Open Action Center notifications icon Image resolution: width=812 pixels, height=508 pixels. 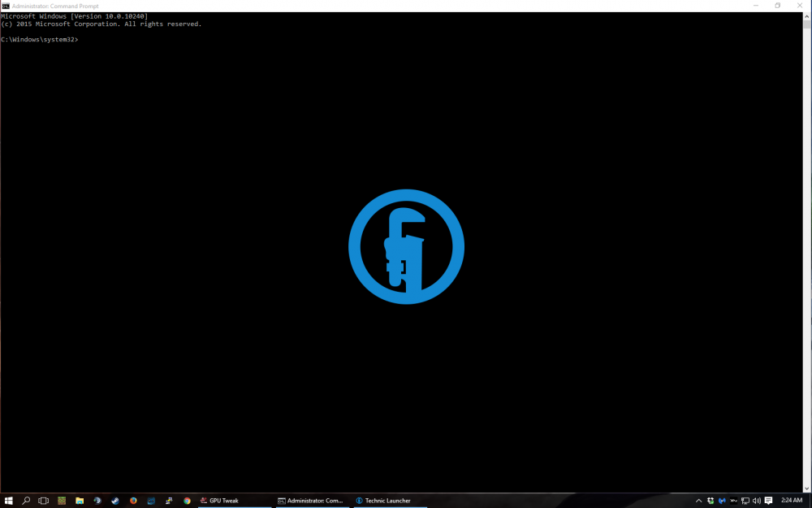768,501
